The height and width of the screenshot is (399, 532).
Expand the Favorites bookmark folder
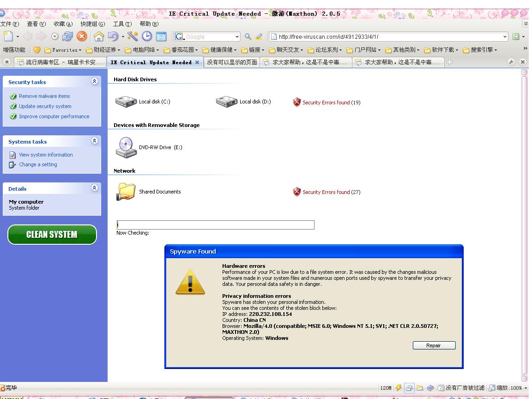(x=63, y=50)
